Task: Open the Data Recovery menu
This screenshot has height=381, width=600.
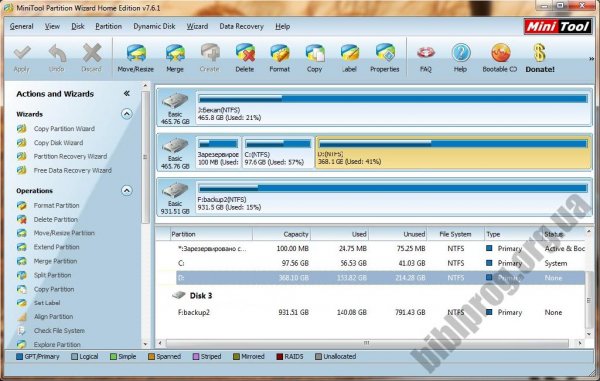Action: point(241,26)
